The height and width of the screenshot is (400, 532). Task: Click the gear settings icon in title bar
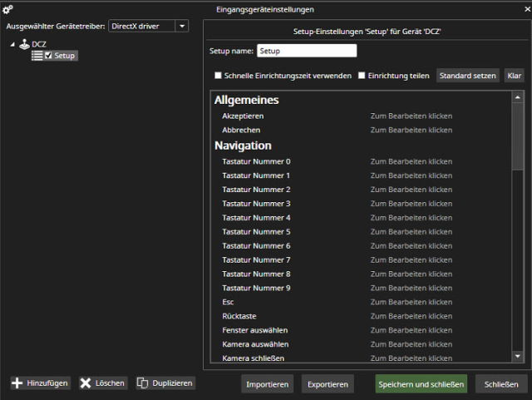pyautogui.click(x=8, y=9)
